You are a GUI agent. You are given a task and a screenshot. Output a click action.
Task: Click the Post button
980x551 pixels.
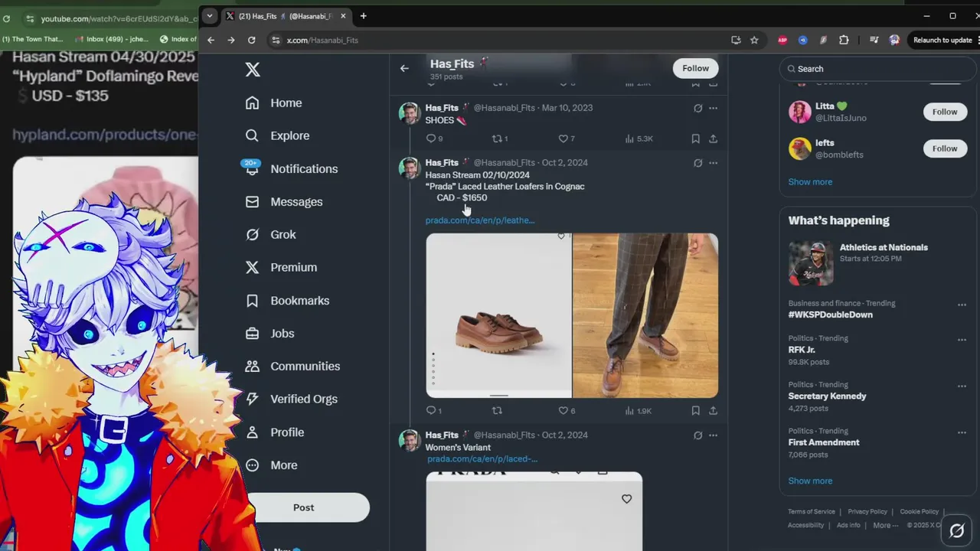point(304,507)
